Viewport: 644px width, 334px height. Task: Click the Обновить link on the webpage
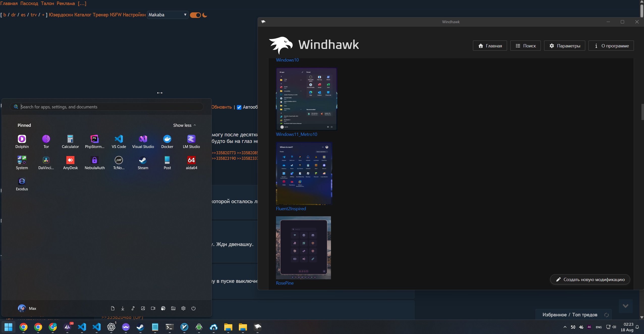[221, 107]
